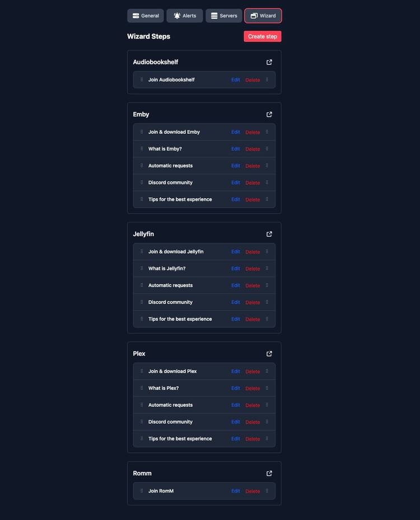Delete the Tips for the best experience step under Emby
The image size is (420, 520).
pos(253,199)
